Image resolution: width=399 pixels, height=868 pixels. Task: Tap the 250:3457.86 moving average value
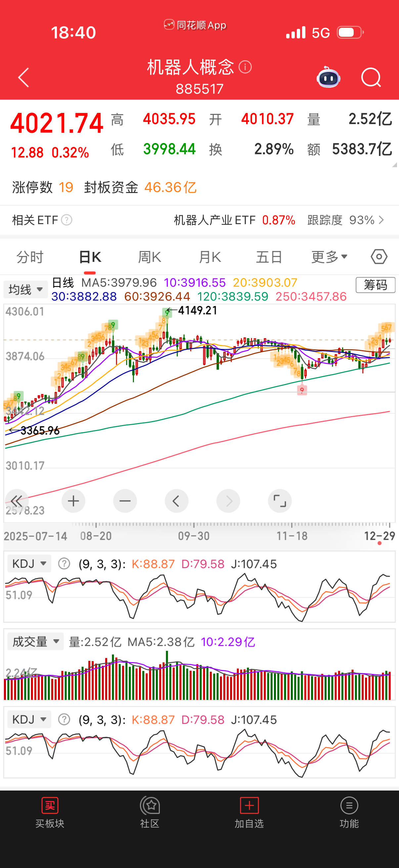[311, 297]
